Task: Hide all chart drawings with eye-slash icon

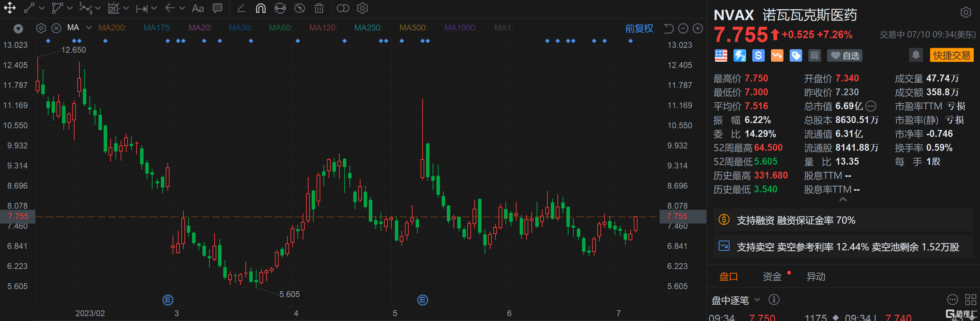Action: click(x=300, y=8)
